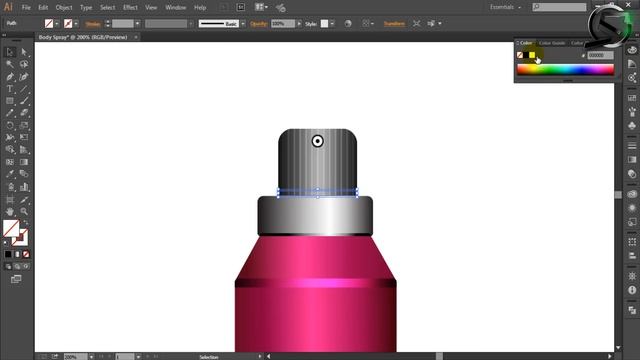Screen dimensions: 640x360
Task: Apply None via red-slash button
Action: (x=26, y=254)
